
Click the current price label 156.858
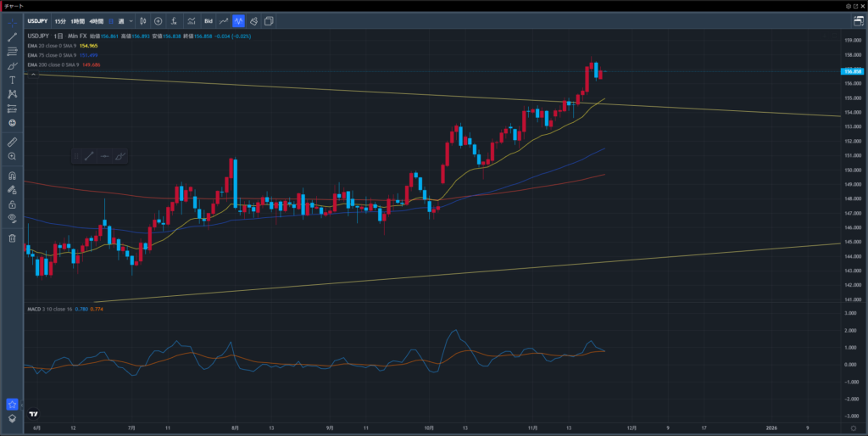coord(852,71)
